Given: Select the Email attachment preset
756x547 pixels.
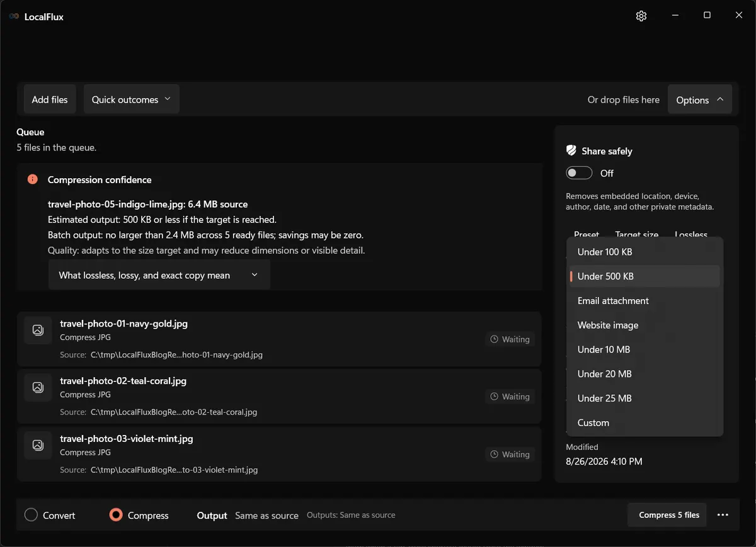Looking at the screenshot, I should pos(645,301).
